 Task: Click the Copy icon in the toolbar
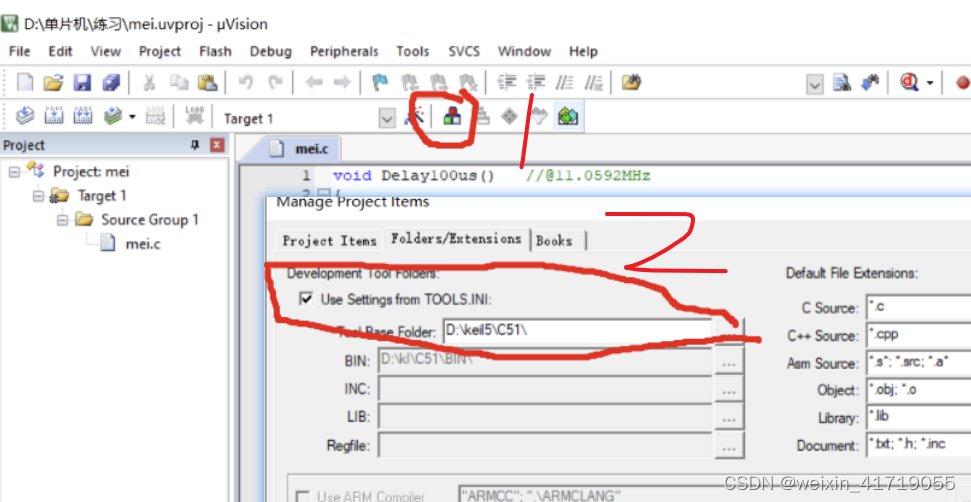tap(178, 82)
